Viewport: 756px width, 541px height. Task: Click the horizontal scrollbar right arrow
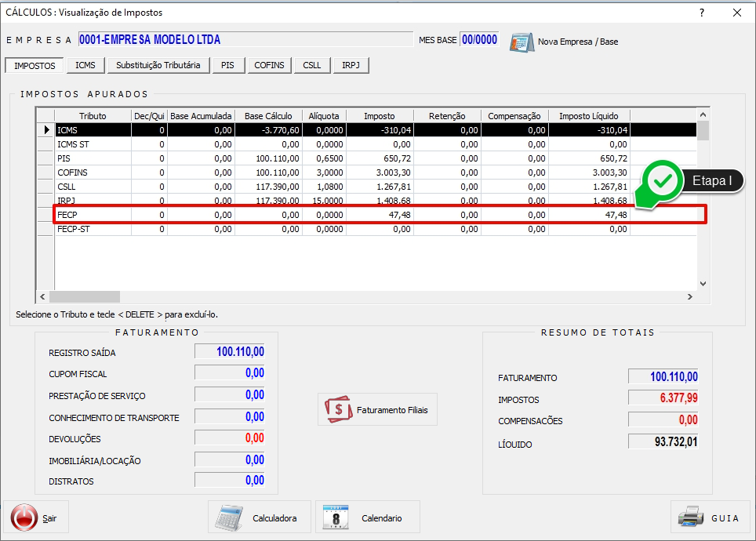[689, 297]
